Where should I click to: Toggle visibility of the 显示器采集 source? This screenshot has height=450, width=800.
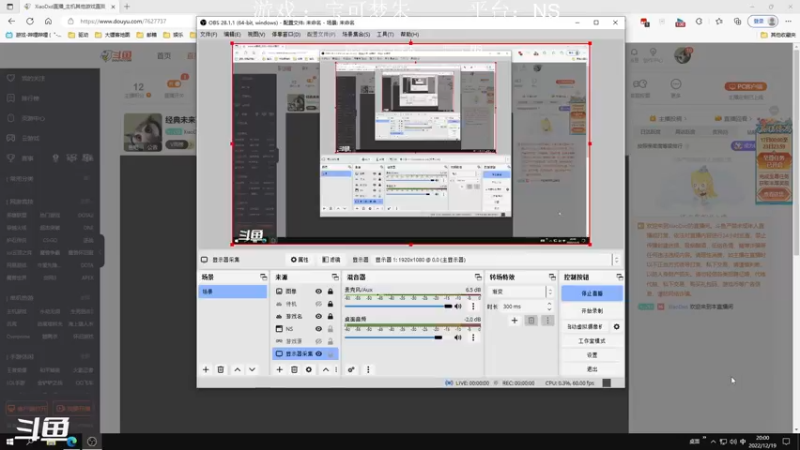[x=318, y=354]
